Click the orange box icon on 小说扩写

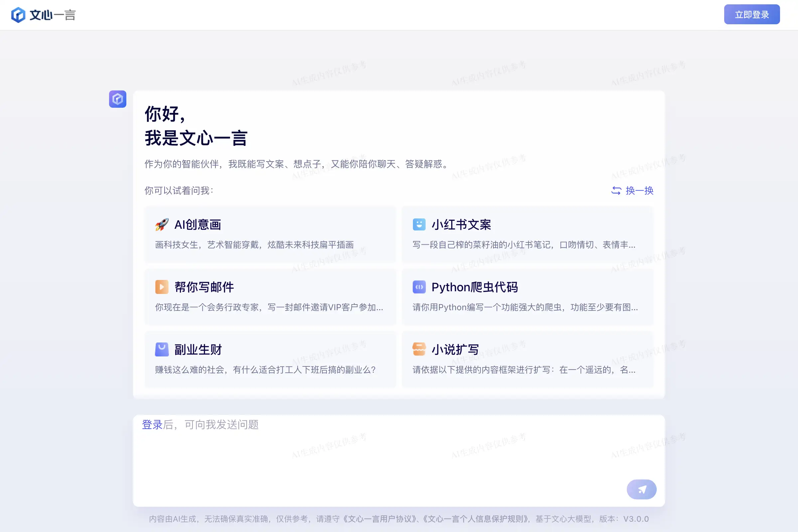(x=419, y=349)
